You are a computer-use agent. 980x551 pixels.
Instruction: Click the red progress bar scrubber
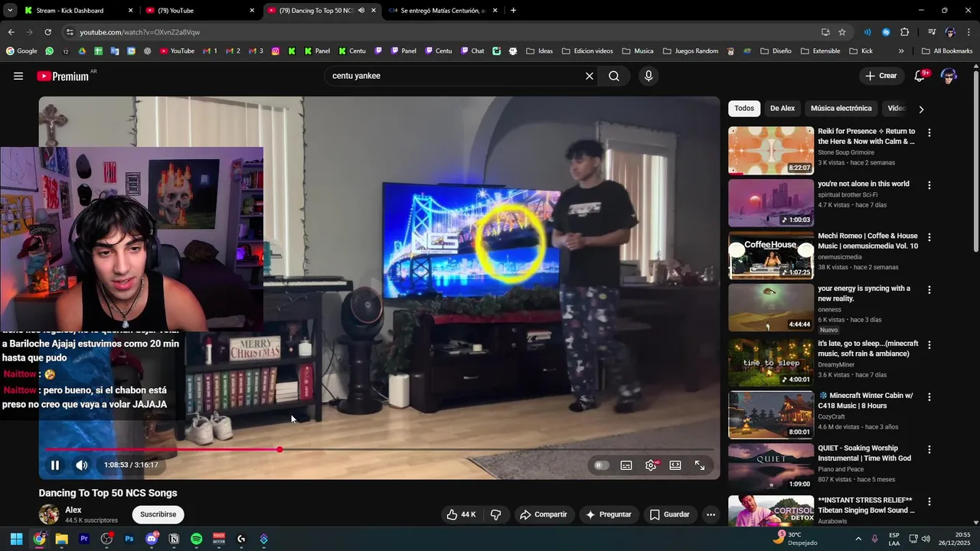(279, 449)
